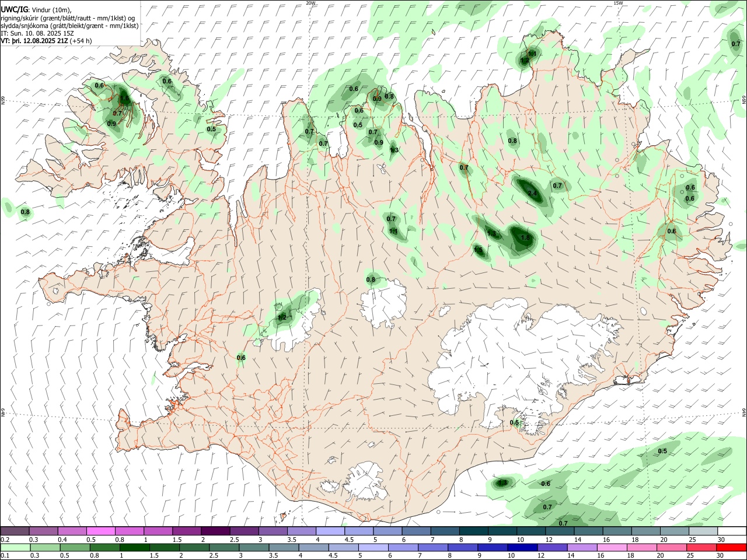Select the light pink rain swatch between 16 and 18

coord(613,547)
